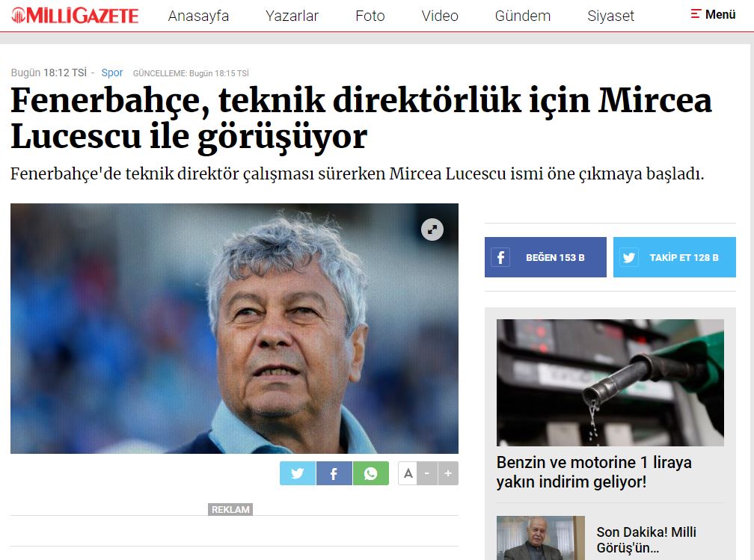Increase article text size with plus
The image size is (754, 560).
tap(448, 473)
